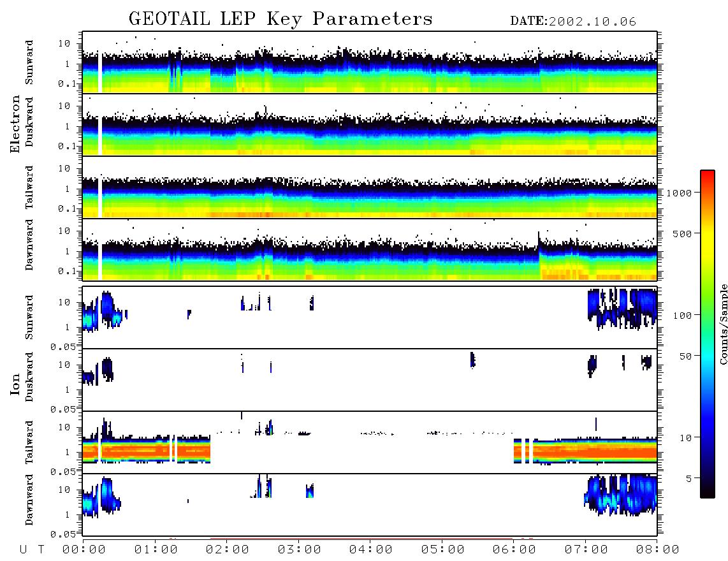Viewport: 728px width, 561px height.
Task: Select the Electron Tailward axis label
Action: [x=29, y=187]
